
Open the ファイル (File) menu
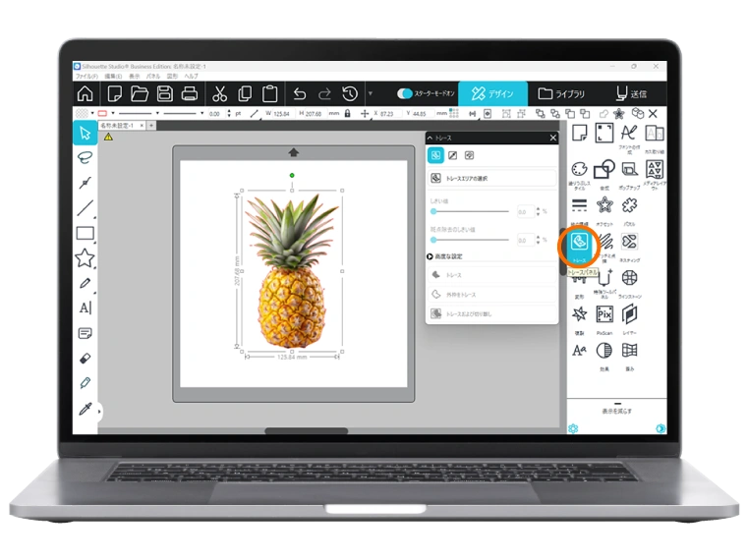click(x=86, y=76)
